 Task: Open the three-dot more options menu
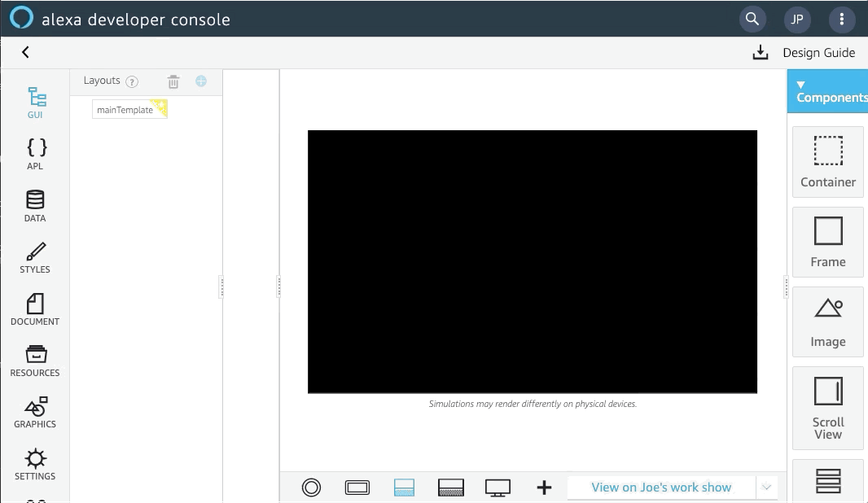point(841,19)
